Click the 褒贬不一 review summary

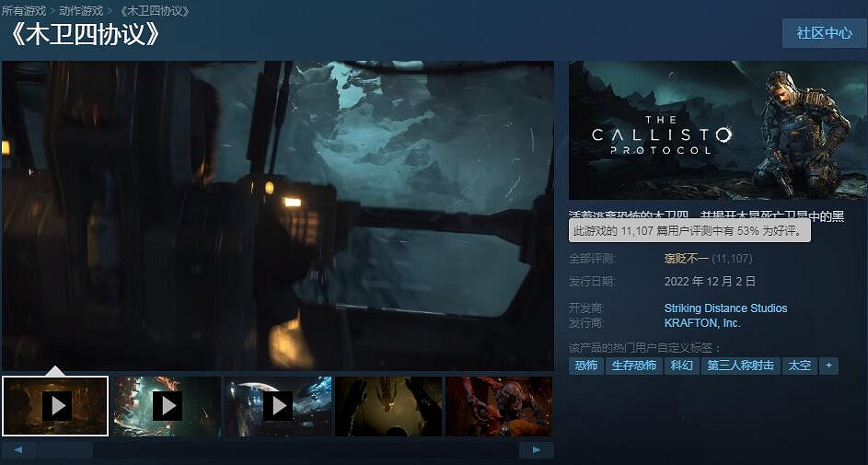pyautogui.click(x=685, y=259)
